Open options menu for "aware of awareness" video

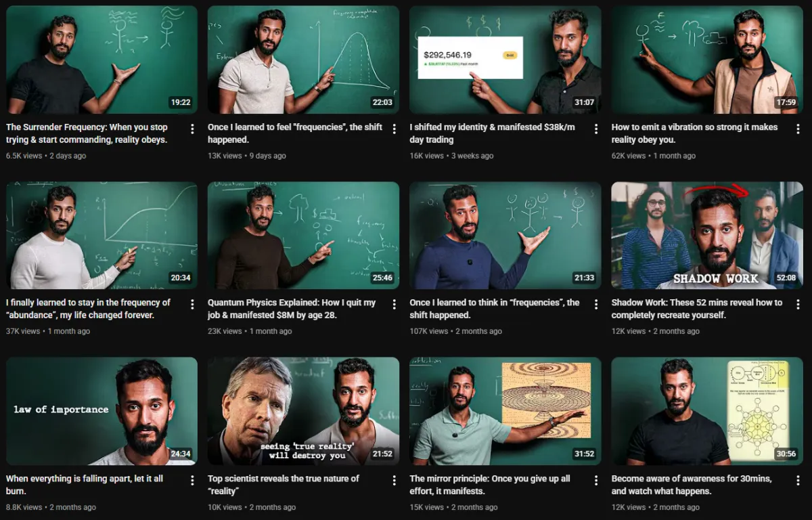(x=798, y=480)
